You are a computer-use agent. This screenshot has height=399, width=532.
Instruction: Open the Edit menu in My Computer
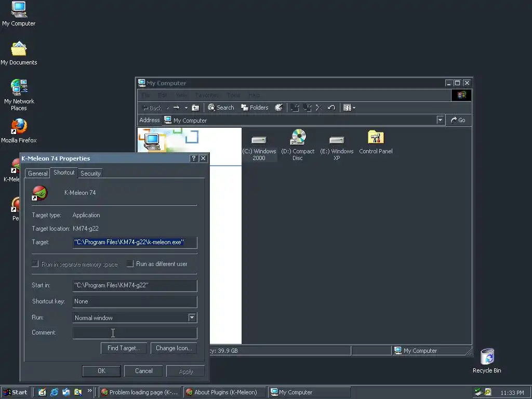pyautogui.click(x=162, y=95)
